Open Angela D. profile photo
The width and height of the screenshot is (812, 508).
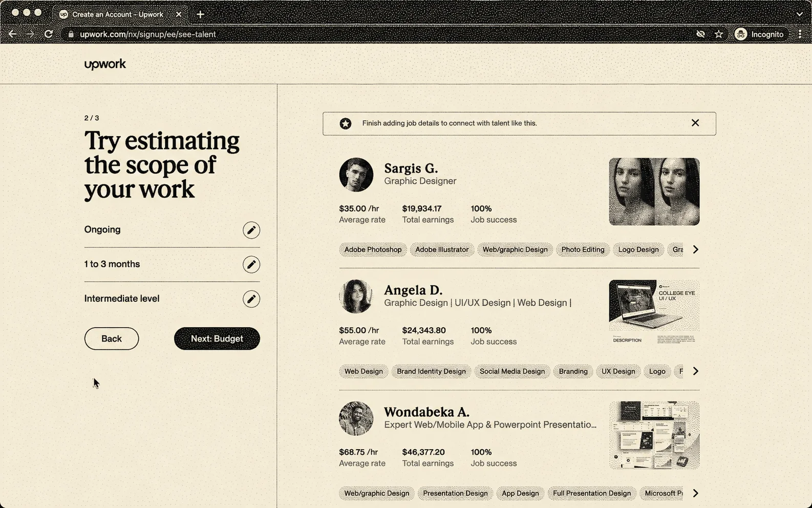click(x=356, y=297)
